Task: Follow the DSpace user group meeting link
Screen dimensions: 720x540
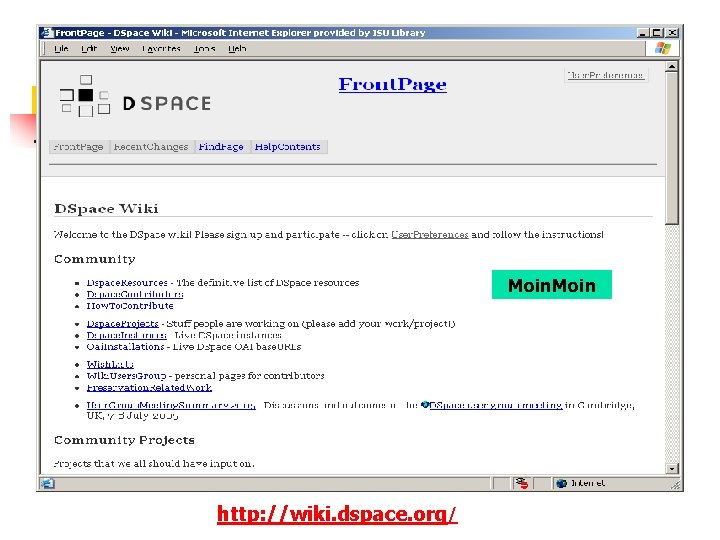Action: pos(496,405)
